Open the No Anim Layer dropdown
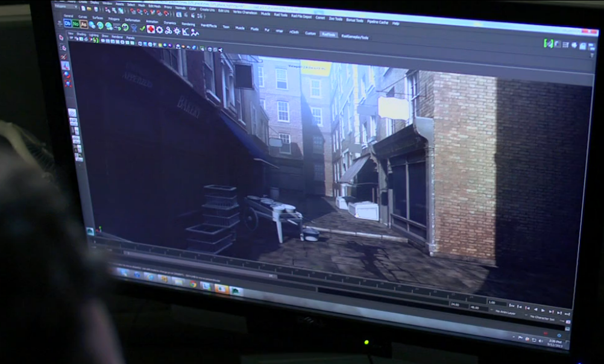 [x=505, y=312]
